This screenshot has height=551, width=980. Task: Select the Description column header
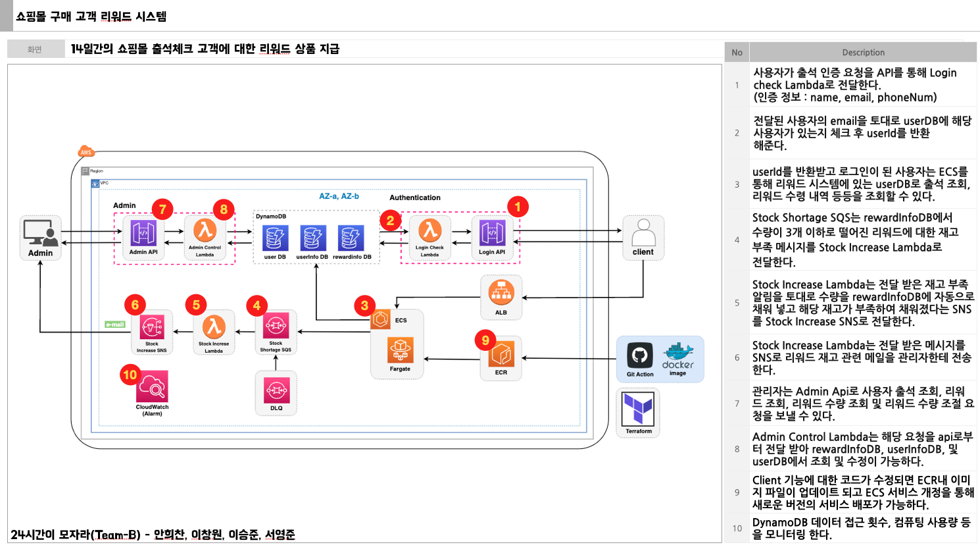863,52
